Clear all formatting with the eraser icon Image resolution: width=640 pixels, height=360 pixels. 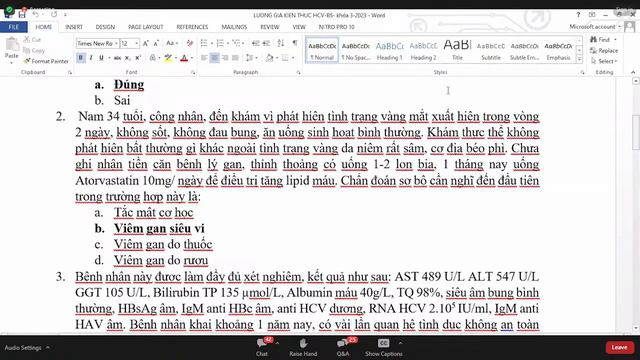coord(190,43)
